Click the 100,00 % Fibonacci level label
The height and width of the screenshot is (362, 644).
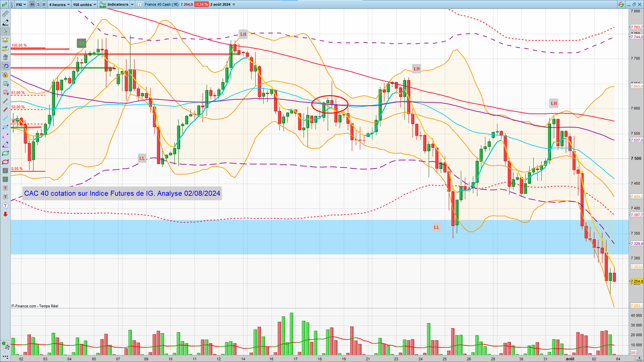tap(19, 45)
